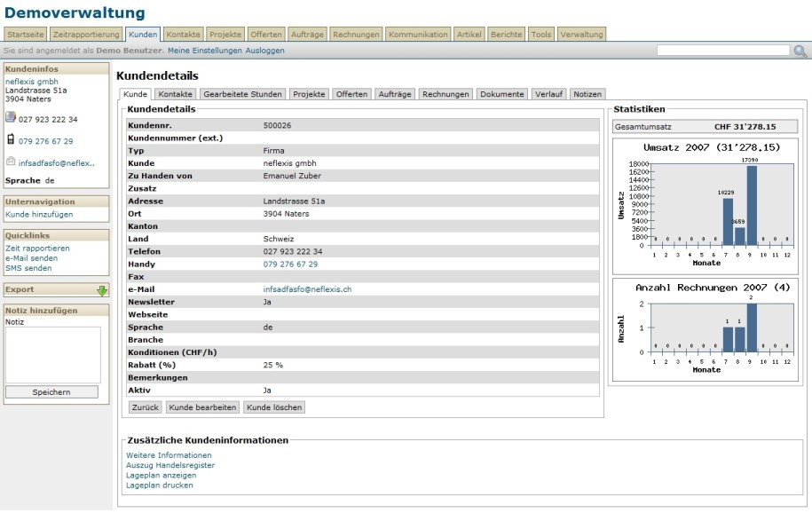This screenshot has height=513, width=812.
Task: Open the Berichte tab
Action: coord(507,35)
